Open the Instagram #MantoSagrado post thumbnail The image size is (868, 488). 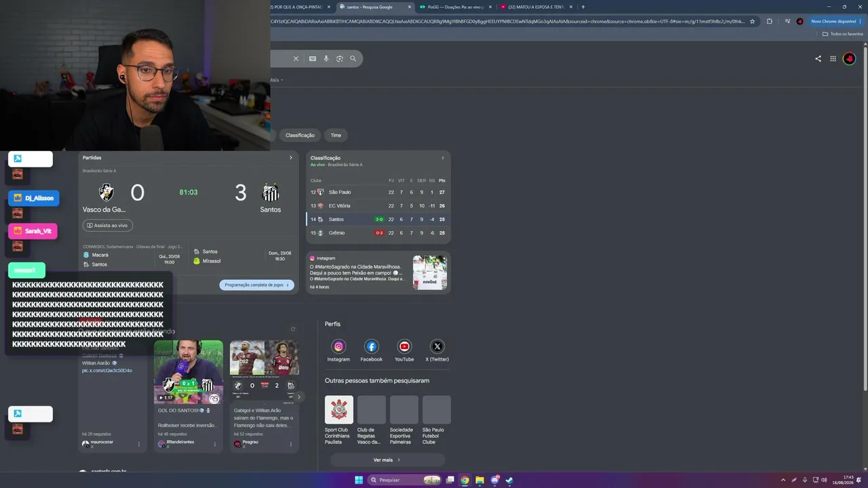point(430,272)
